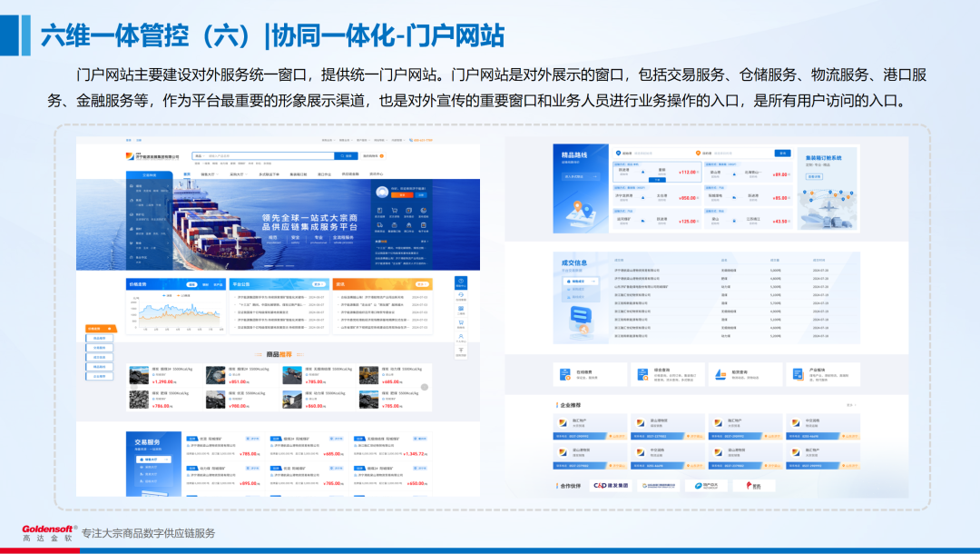Open the shopping cart icon in the floating sidebar
The width and height of the screenshot is (980, 554).
(x=462, y=322)
